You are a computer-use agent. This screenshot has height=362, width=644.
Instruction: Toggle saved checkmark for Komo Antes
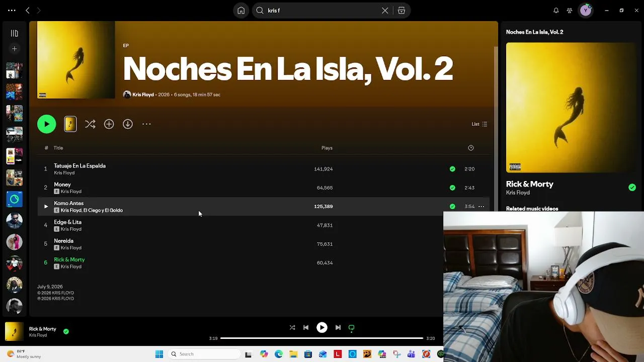(x=452, y=206)
